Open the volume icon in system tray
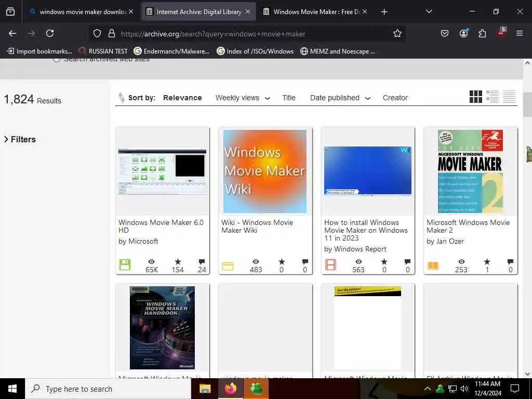 click(464, 389)
